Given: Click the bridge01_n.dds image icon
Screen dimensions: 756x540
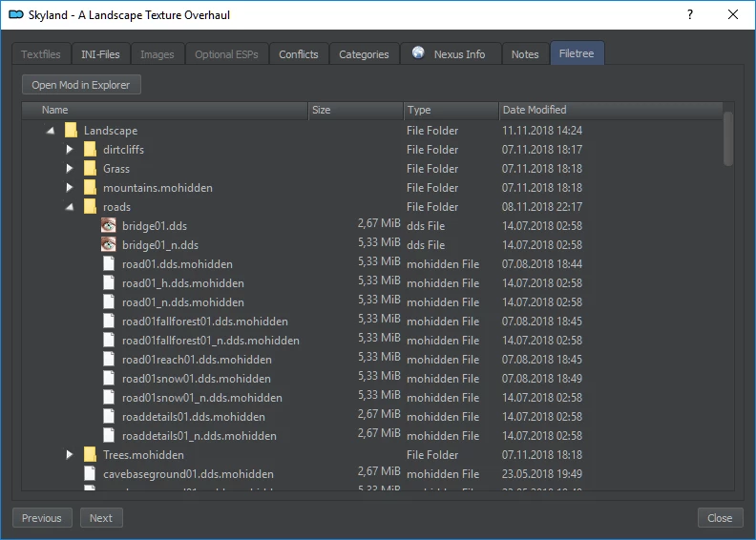Looking at the screenshot, I should click(x=109, y=244).
